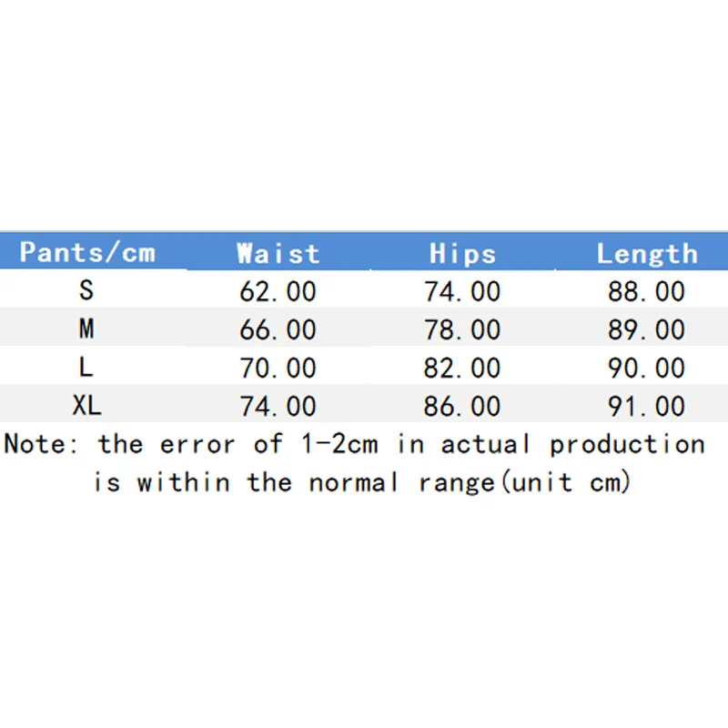
Task: Select the M size row label
Action: (x=86, y=329)
